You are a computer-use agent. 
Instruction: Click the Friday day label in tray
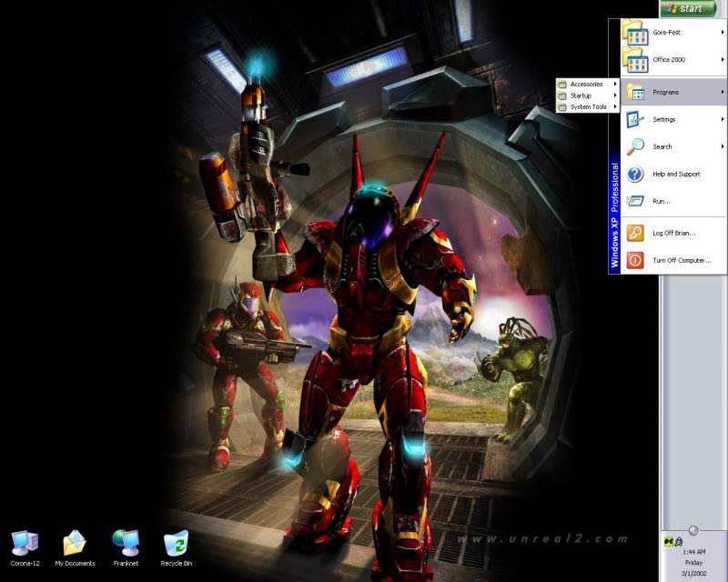693,563
